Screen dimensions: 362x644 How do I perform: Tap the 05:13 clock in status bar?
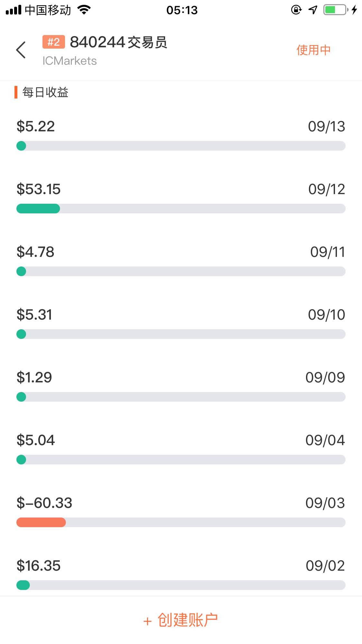coord(182,10)
